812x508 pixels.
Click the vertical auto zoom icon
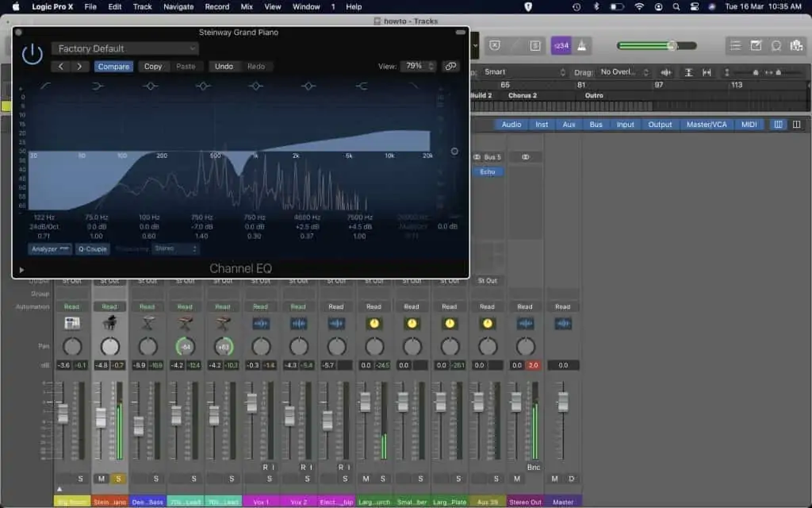688,72
